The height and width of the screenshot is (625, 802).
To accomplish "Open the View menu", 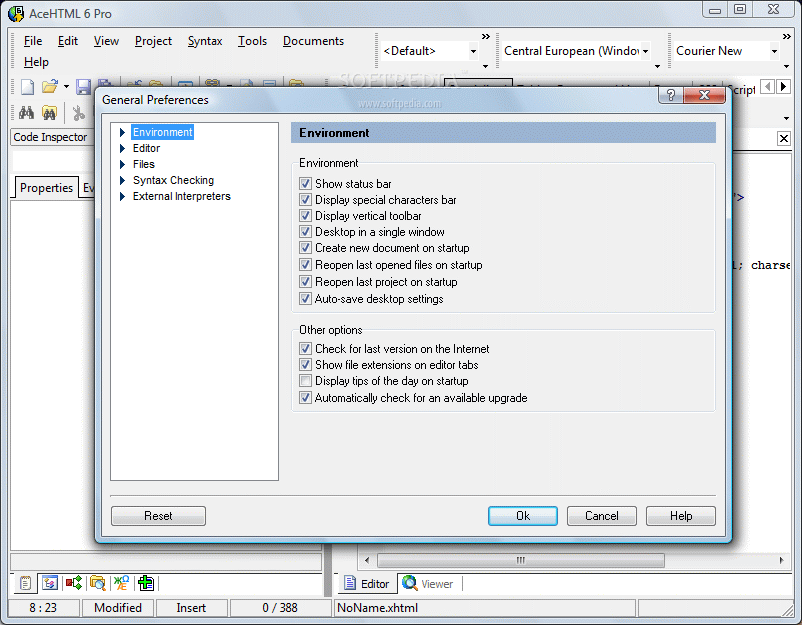I will pos(106,41).
